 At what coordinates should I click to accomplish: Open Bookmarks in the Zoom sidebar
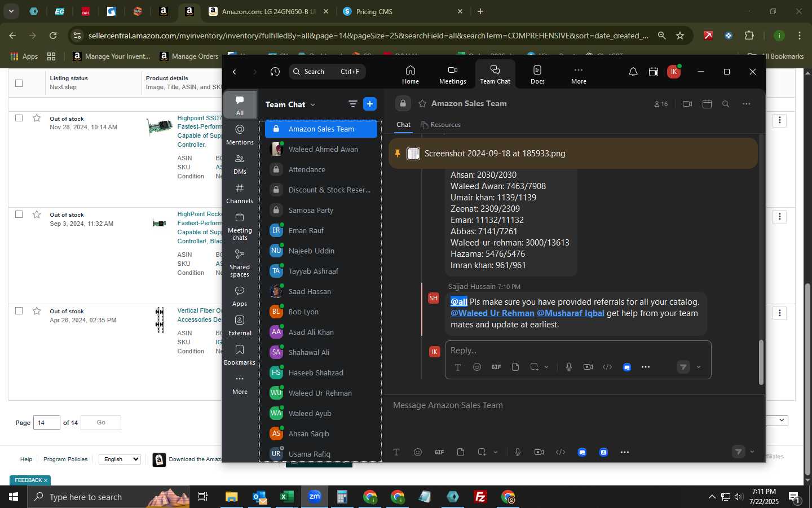pyautogui.click(x=240, y=355)
